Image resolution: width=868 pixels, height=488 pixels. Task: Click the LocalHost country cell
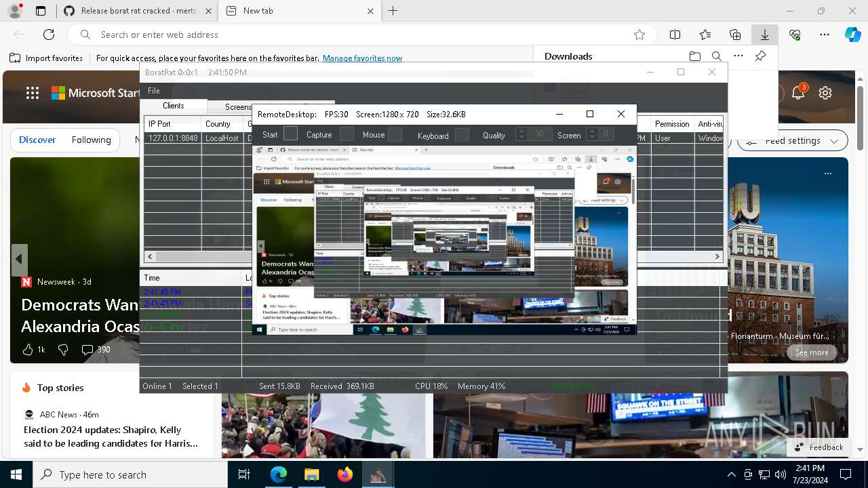pos(222,138)
